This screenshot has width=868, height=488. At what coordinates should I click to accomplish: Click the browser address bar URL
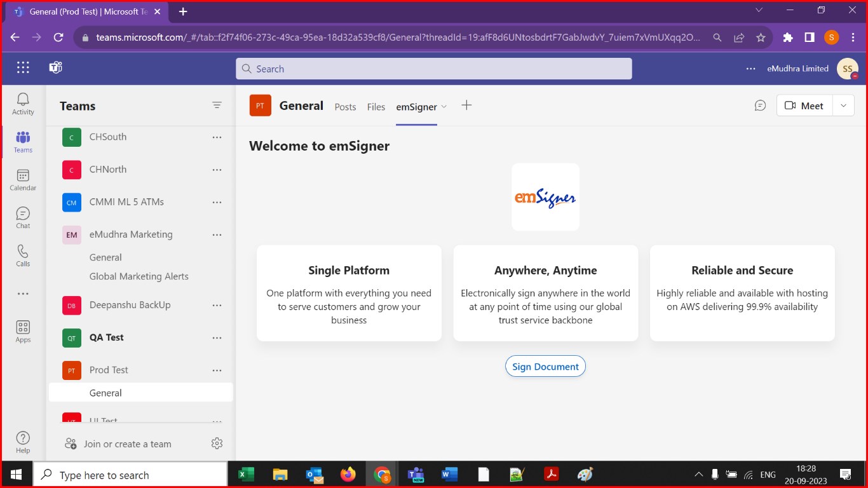pos(398,37)
